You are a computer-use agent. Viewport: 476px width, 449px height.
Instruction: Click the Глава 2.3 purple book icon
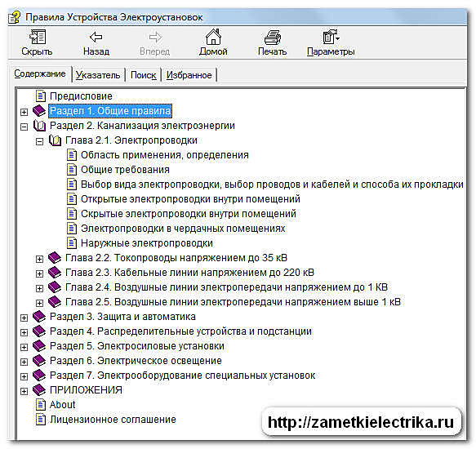55,273
